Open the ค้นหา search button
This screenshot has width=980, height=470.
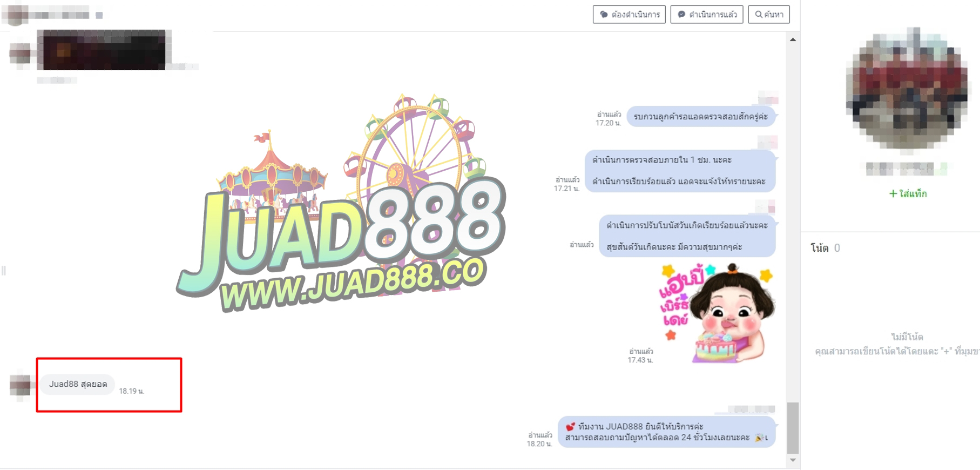pyautogui.click(x=769, y=15)
